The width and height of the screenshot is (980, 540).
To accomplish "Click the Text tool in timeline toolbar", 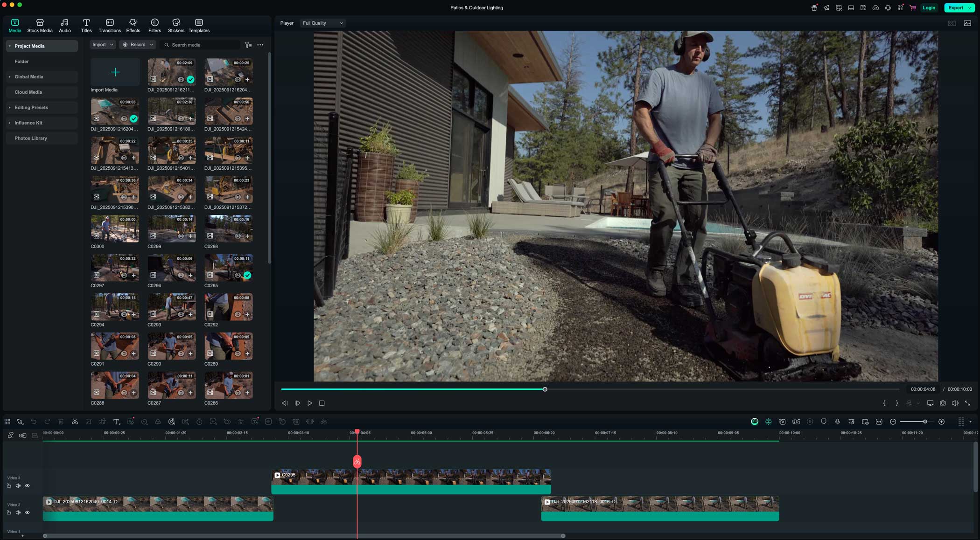I will (117, 422).
